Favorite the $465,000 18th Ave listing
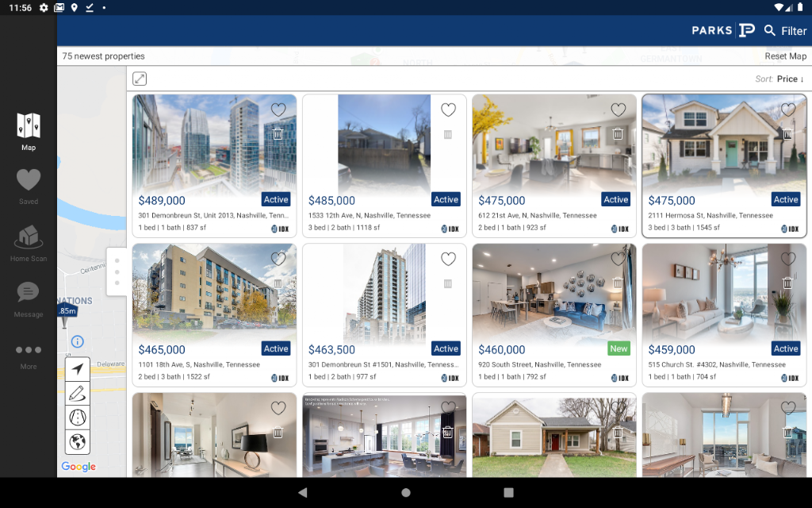 (x=278, y=260)
